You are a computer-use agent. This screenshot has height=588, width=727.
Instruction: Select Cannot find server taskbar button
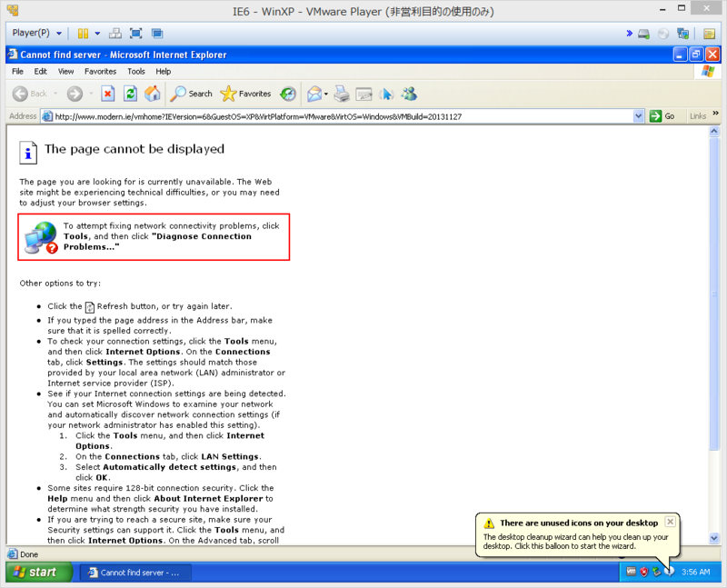click(135, 573)
